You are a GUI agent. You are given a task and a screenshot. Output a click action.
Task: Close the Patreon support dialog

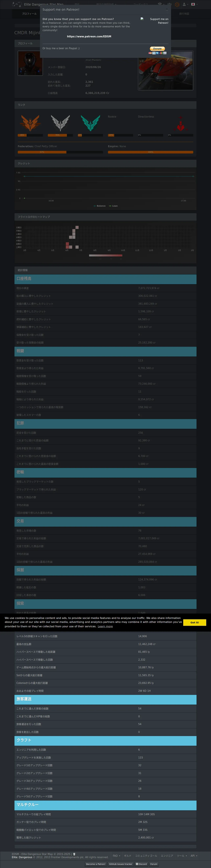(x=167, y=10)
